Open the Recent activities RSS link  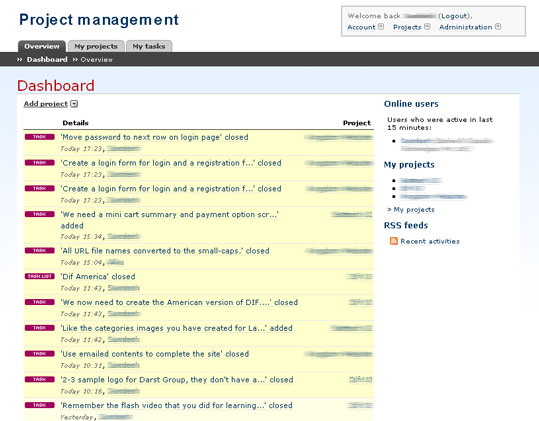point(430,241)
